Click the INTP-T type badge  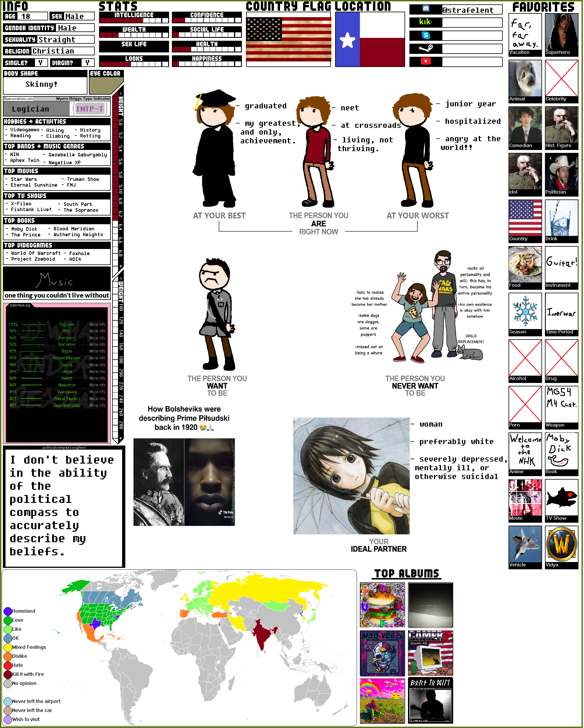(89, 109)
